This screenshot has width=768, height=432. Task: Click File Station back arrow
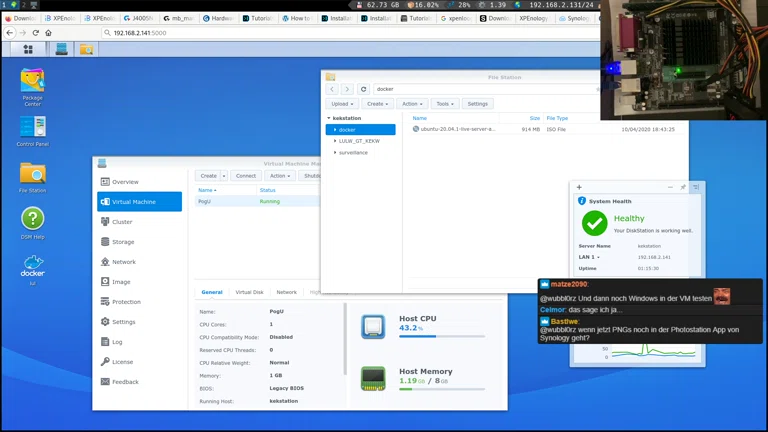332,89
